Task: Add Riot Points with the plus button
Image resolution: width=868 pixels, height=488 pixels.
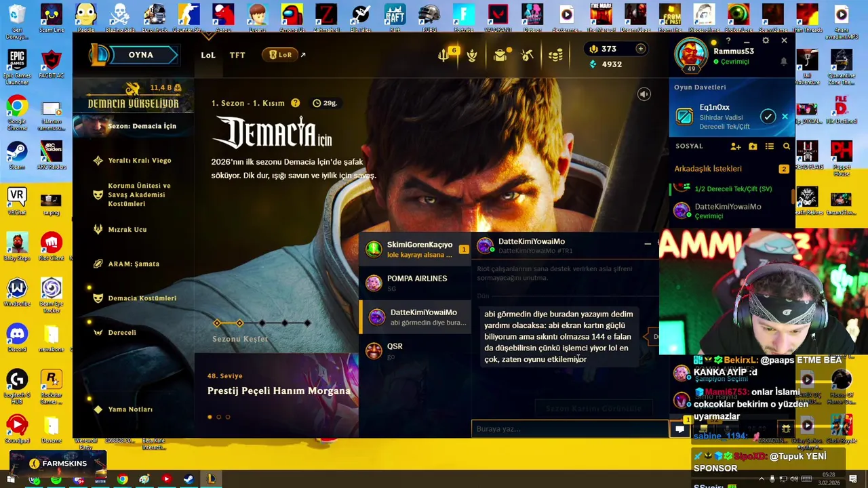Action: [640, 49]
